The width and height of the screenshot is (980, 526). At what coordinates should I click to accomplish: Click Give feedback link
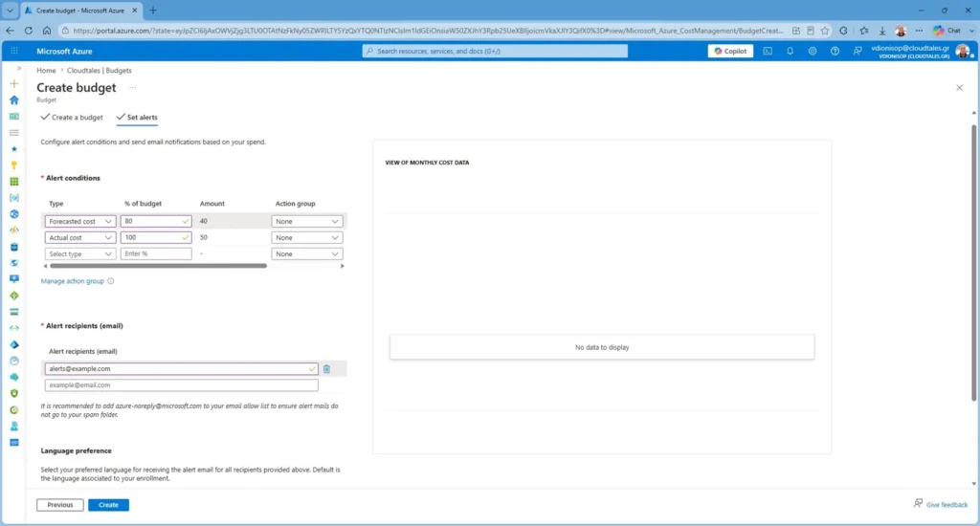941,504
